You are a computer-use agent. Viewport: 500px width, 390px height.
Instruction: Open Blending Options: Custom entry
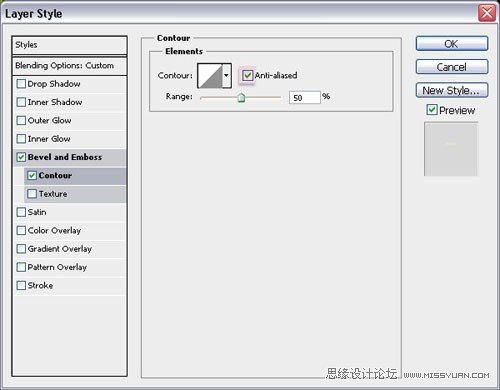[x=69, y=66]
